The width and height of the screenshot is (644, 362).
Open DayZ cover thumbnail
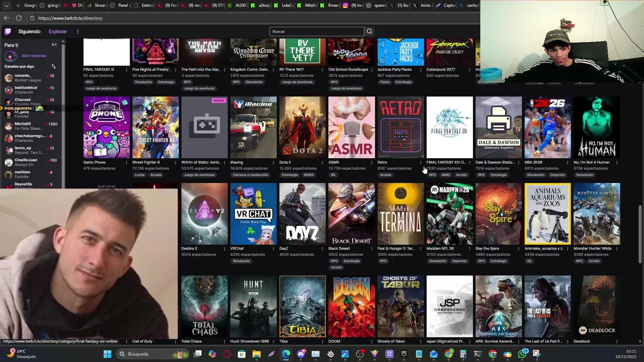tap(302, 214)
